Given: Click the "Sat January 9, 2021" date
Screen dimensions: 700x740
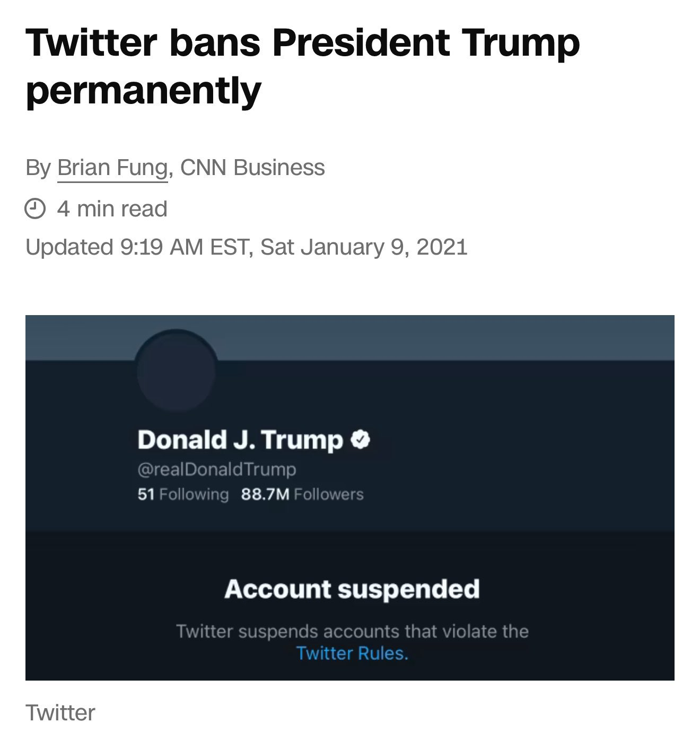Looking at the screenshot, I should click(364, 247).
